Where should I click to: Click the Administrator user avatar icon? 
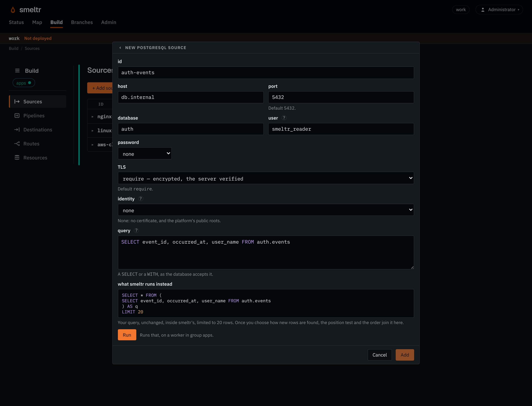tap(483, 10)
